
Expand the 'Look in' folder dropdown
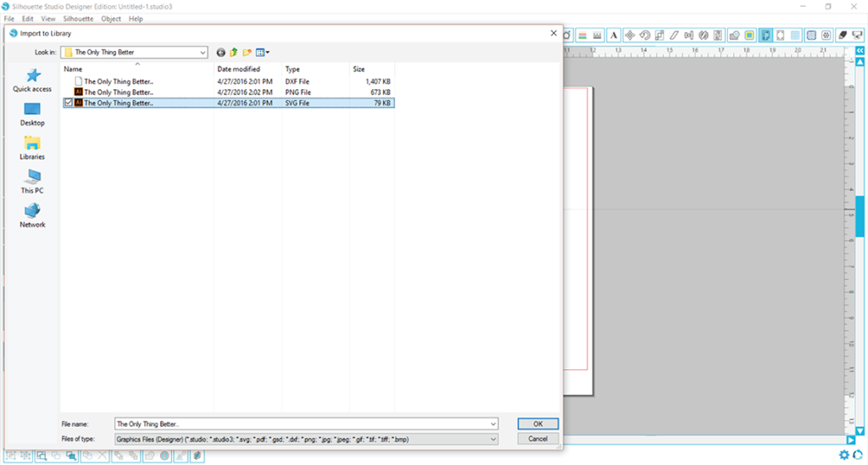[x=203, y=52]
